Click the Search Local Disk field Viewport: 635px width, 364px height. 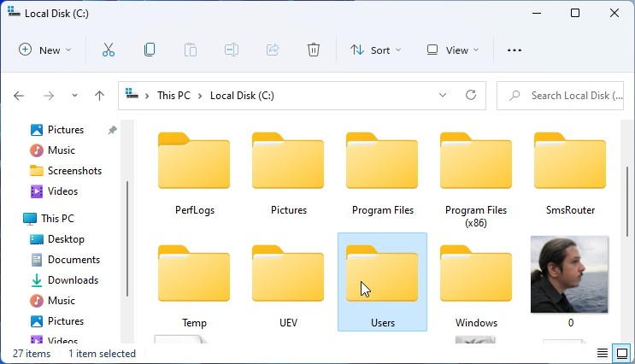[560, 96]
